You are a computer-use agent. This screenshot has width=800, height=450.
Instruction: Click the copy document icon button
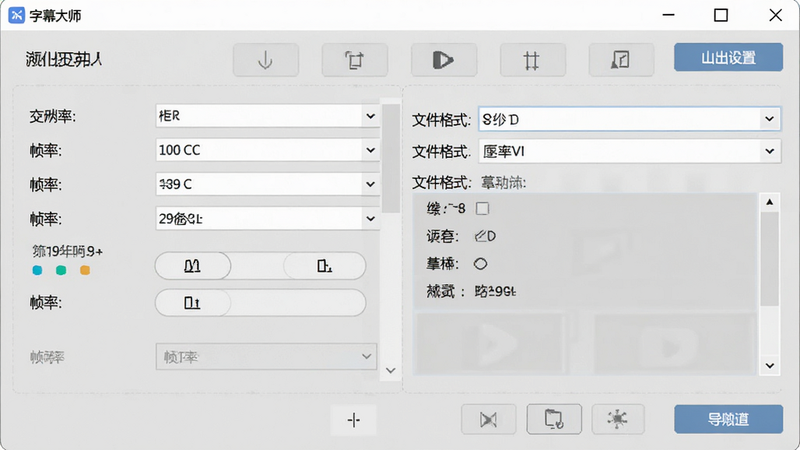pos(554,419)
